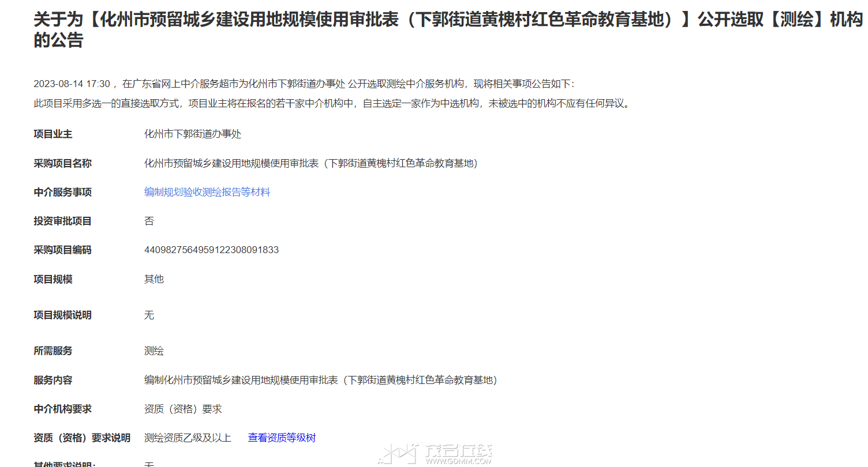This screenshot has width=868, height=467.
Task: Click the 服务内容 description text
Action: pos(320,380)
